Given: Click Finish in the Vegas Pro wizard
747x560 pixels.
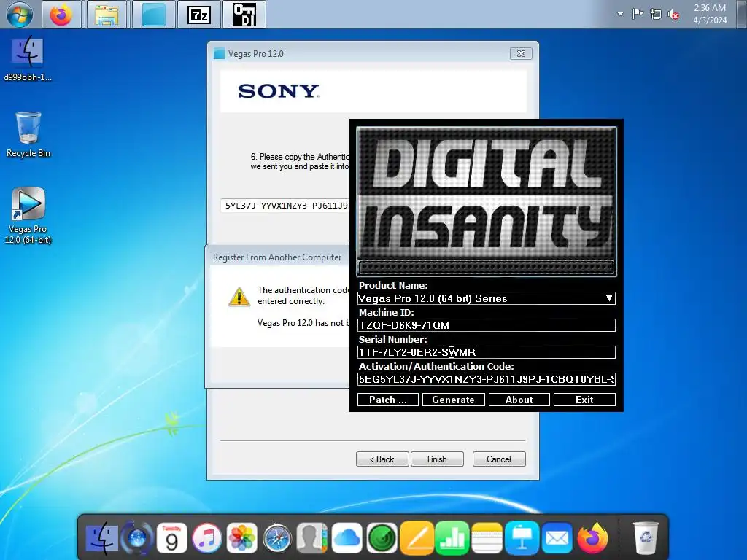Looking at the screenshot, I should [x=437, y=459].
